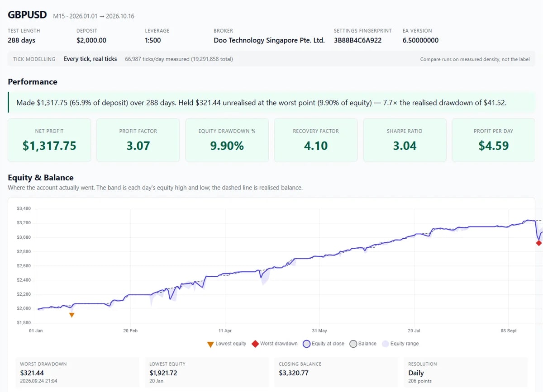Click the 20 Feb x-axis label
The image size is (543, 392).
pyautogui.click(x=130, y=331)
